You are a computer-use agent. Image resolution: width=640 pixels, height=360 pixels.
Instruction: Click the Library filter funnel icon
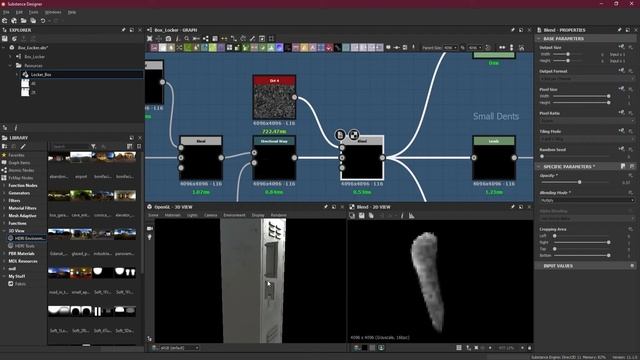pos(93,147)
